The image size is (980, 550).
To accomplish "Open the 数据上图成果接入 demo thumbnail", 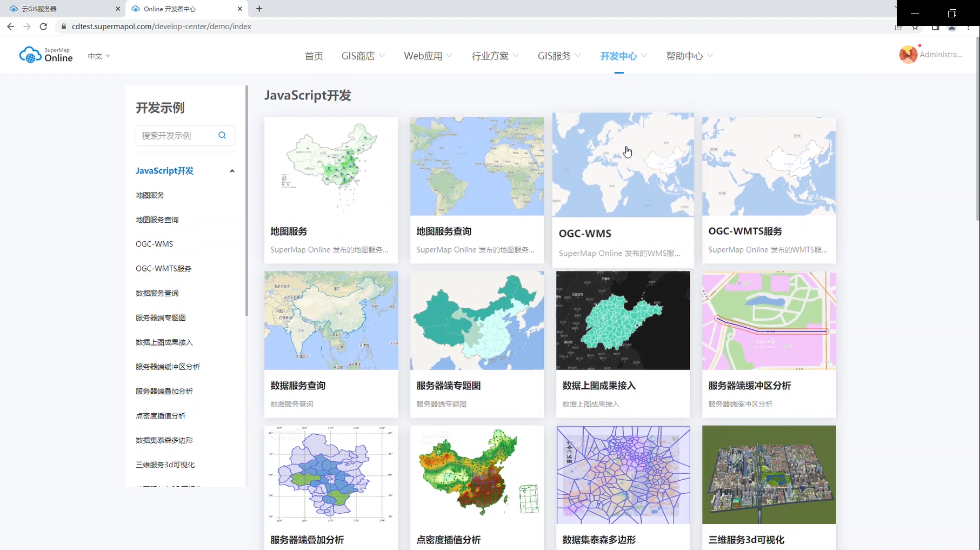I will 623,321.
